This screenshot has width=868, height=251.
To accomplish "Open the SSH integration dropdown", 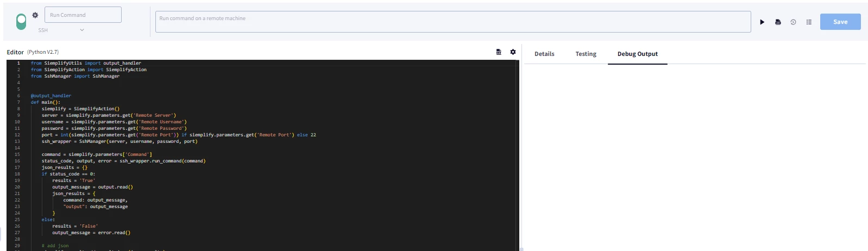I will 61,30.
